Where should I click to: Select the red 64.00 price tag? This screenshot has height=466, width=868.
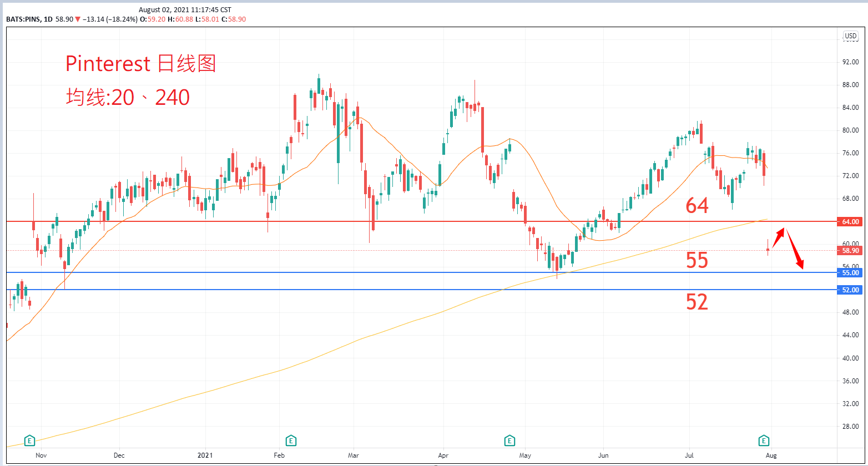click(850, 221)
